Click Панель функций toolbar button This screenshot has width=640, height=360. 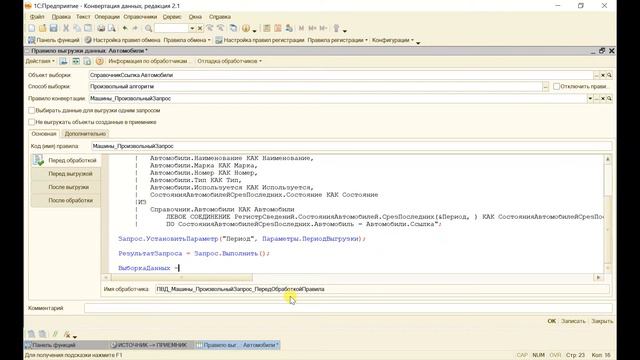click(53, 40)
